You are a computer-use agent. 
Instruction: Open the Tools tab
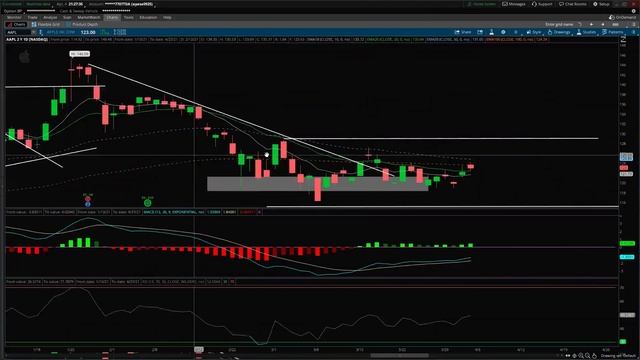pyautogui.click(x=129, y=18)
